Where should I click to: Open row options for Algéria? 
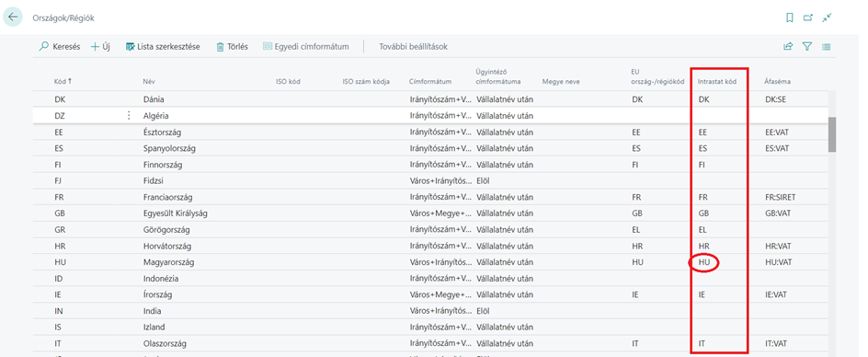click(129, 116)
